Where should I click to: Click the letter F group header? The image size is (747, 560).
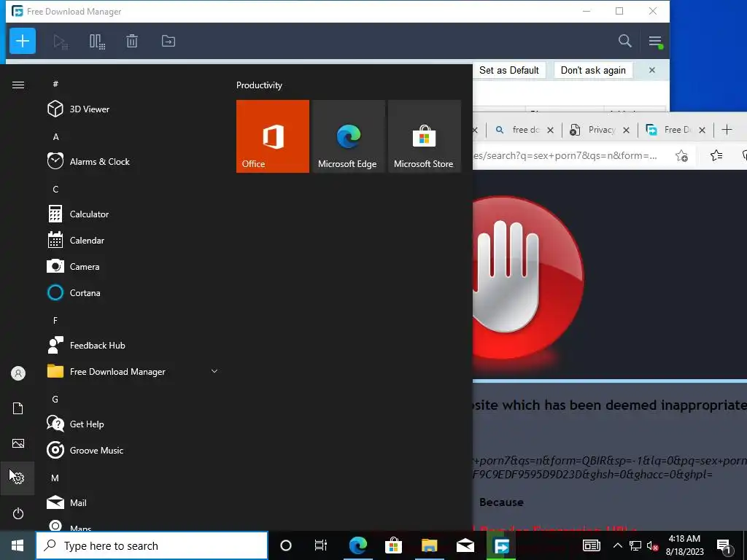coord(55,320)
